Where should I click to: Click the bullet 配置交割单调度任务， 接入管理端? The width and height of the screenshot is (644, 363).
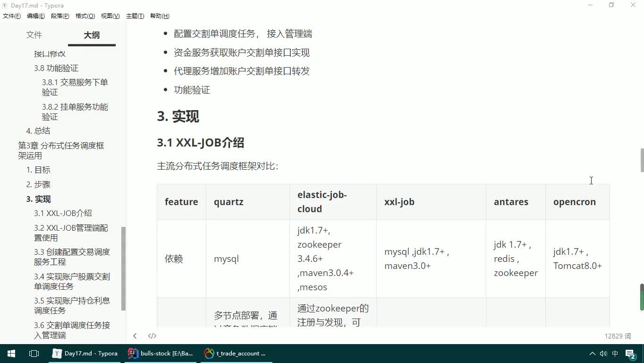point(243,34)
